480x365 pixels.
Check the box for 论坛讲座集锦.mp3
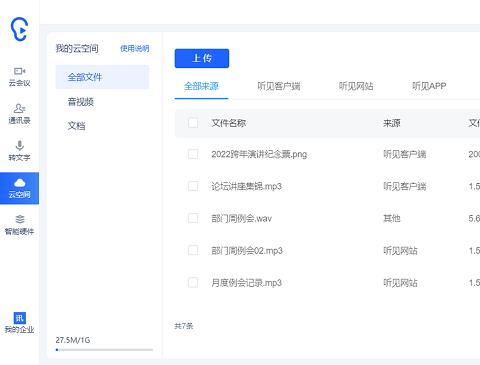[193, 186]
